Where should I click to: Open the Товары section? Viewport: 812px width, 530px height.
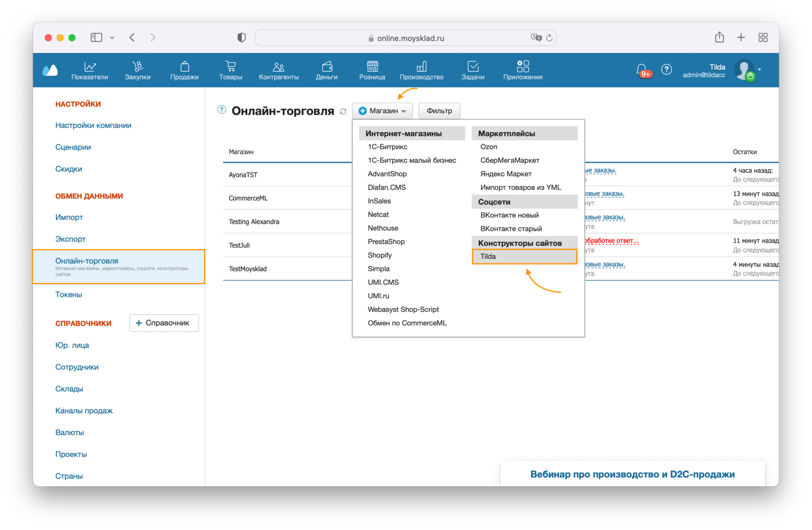pos(231,71)
